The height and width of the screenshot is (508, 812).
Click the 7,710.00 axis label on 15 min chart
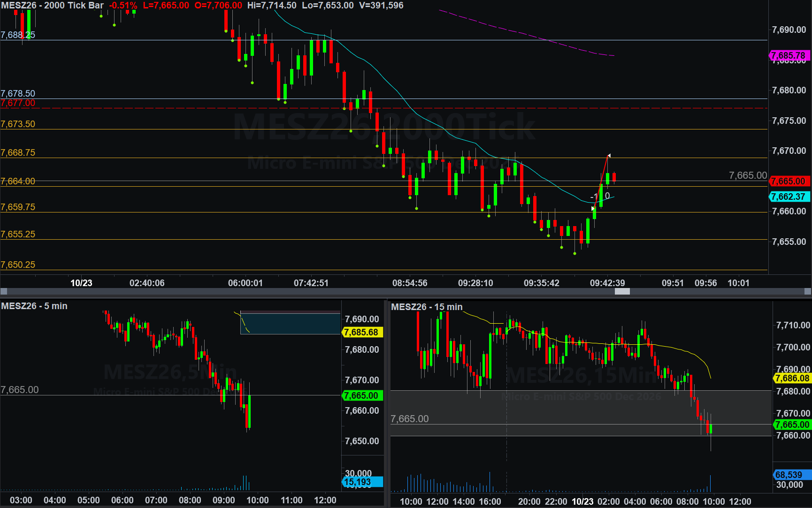tap(793, 325)
